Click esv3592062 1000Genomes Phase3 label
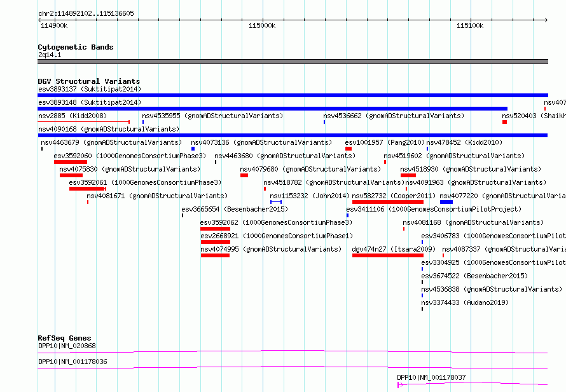The height and width of the screenshot is (392, 566). pyautogui.click(x=276, y=222)
